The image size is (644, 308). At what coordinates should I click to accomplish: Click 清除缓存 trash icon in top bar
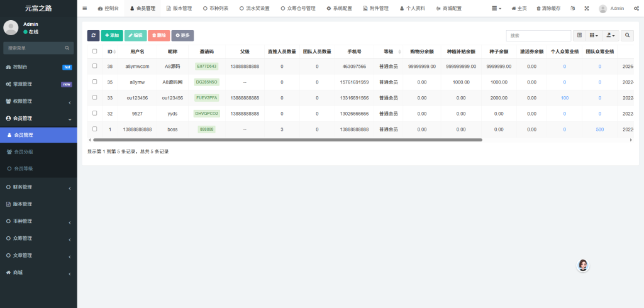[x=548, y=8]
